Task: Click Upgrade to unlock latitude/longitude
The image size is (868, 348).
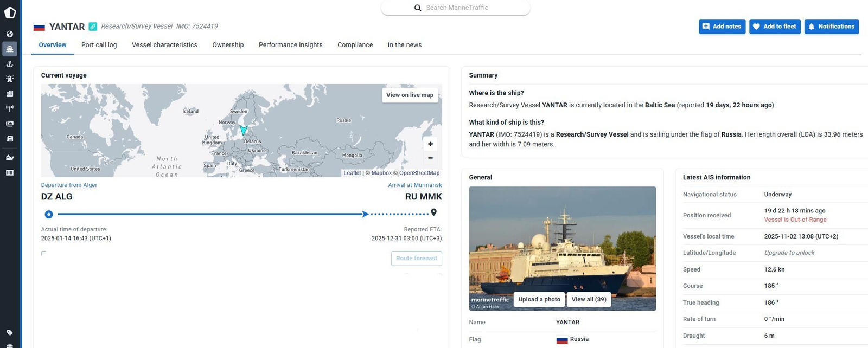Action: (x=789, y=253)
